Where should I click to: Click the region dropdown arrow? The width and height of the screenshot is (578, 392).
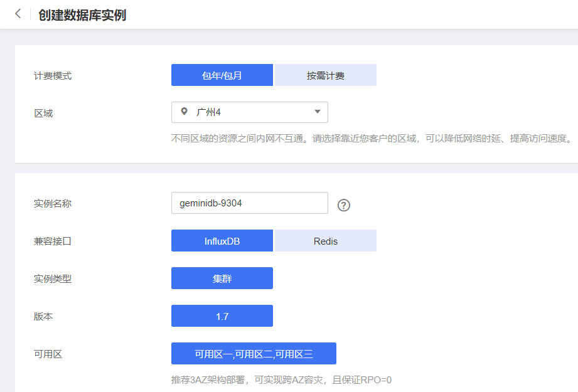[318, 112]
